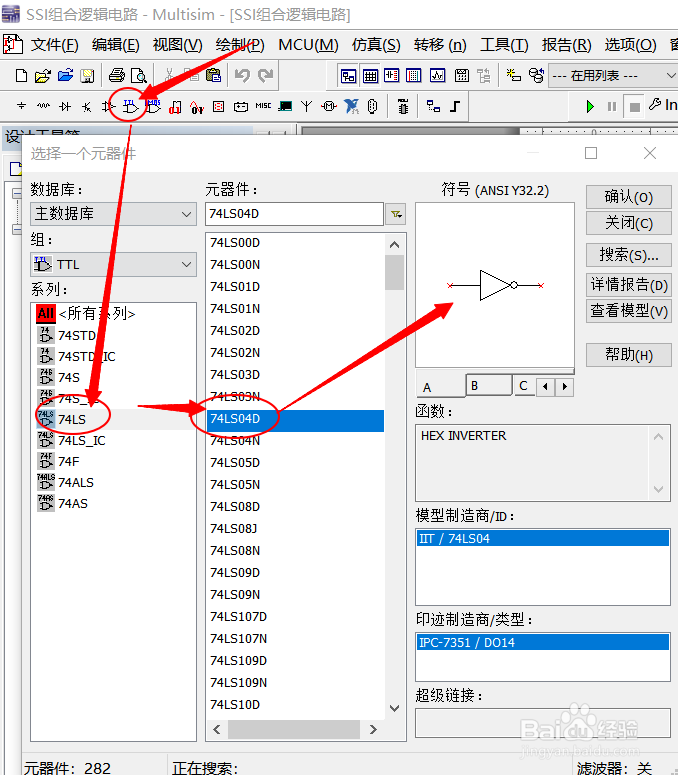This screenshot has height=775, width=678.
Task: Place a TTL component from toolbar
Action: tap(130, 106)
